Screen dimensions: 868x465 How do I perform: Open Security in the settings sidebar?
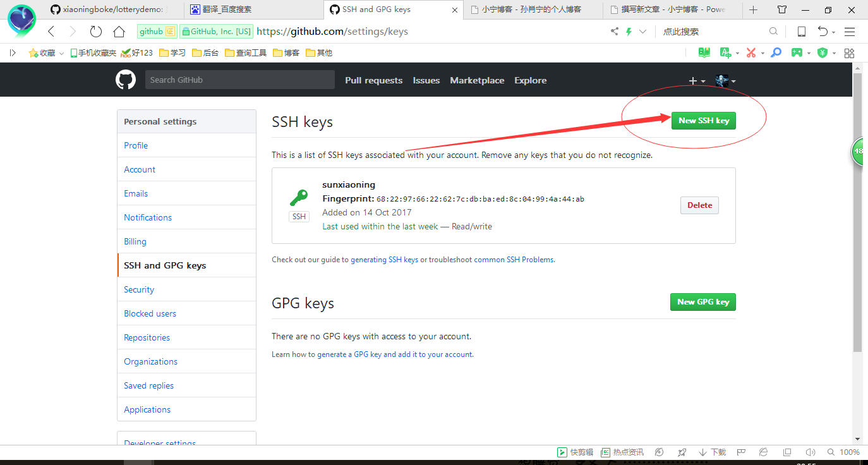click(x=139, y=289)
